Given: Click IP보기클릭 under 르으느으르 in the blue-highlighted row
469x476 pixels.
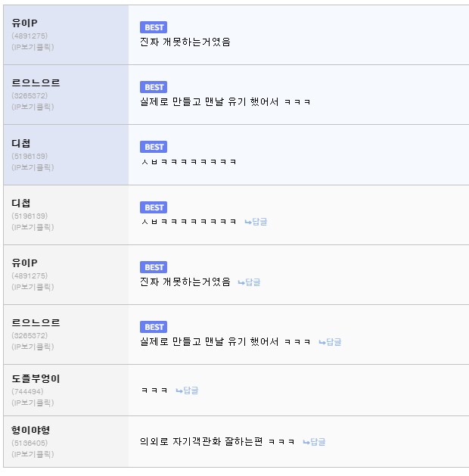Looking at the screenshot, I should (33, 107).
